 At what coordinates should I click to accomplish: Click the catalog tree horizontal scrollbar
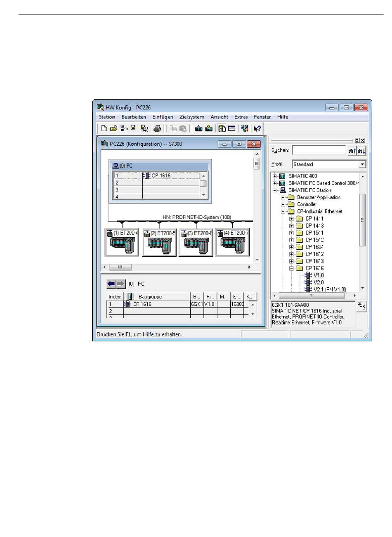(x=314, y=296)
